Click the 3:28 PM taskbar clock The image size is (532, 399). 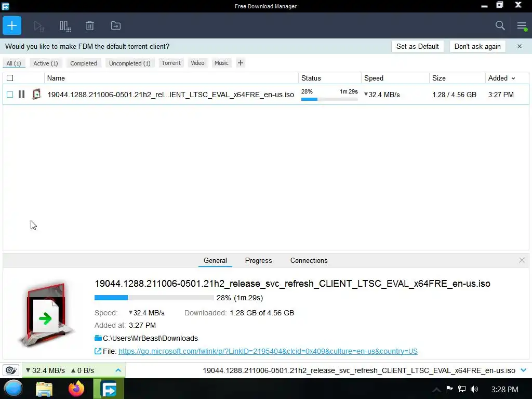[505, 389]
